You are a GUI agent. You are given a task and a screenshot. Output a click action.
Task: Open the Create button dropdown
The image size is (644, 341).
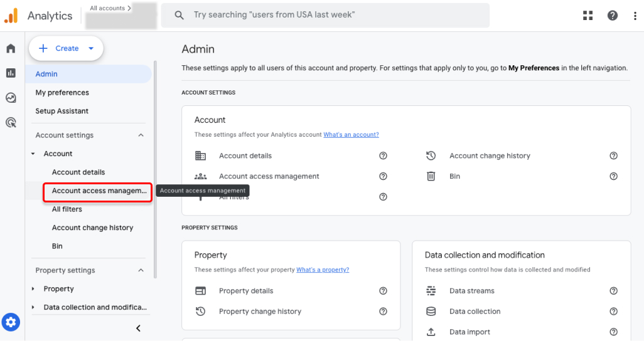click(91, 48)
